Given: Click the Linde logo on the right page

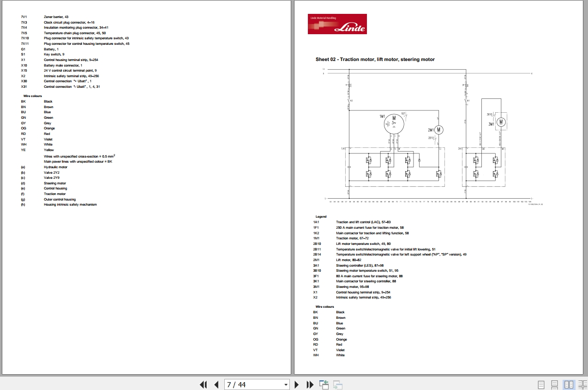Looking at the screenshot, I should coord(337,24).
